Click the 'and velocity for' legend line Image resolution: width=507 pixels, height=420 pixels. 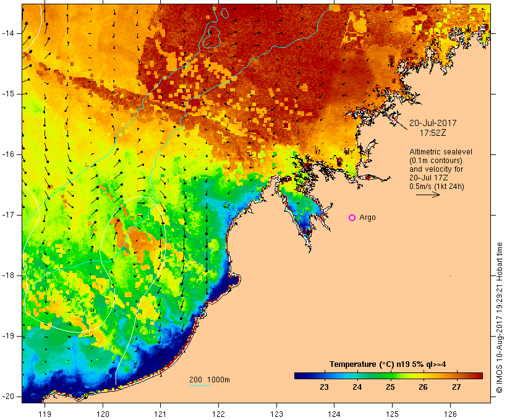coord(436,169)
